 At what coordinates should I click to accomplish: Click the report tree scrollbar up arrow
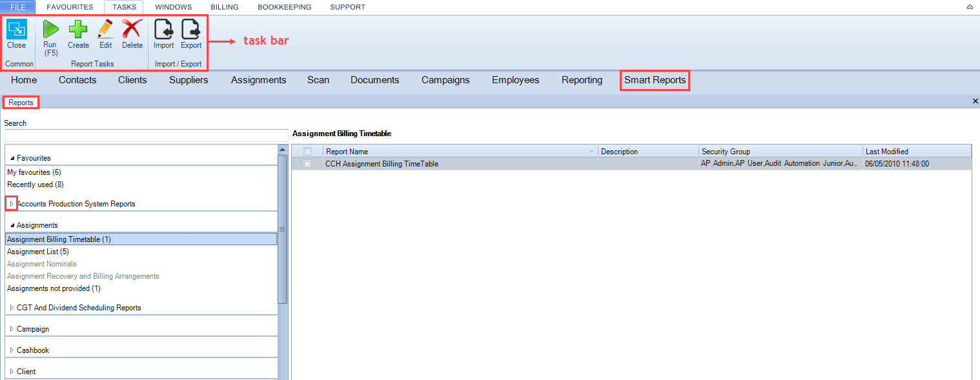(282, 149)
